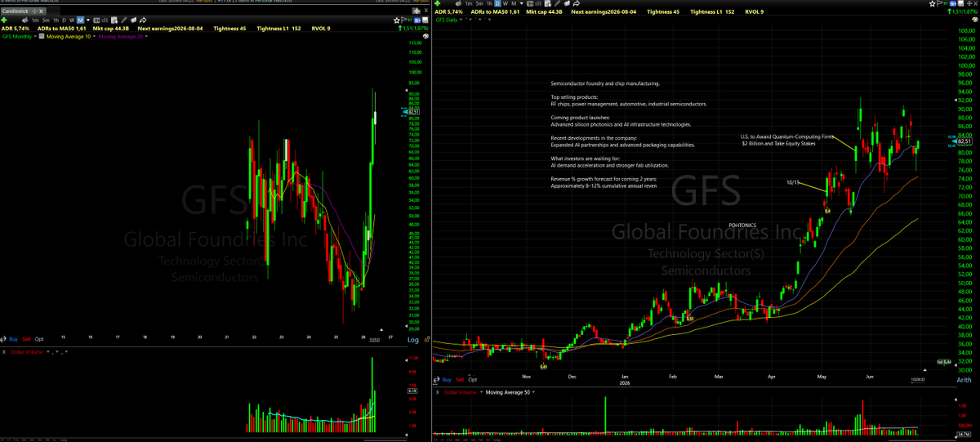Screen dimensions: 980x442
Task: Remove right Dollar Volume pane with X
Action: pyautogui.click(x=437, y=392)
